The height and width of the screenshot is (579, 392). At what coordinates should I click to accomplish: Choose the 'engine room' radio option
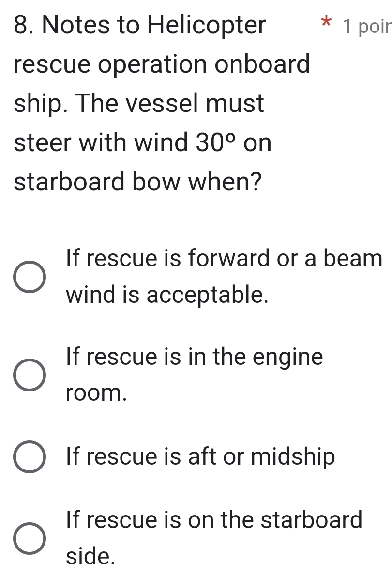pos(29,376)
